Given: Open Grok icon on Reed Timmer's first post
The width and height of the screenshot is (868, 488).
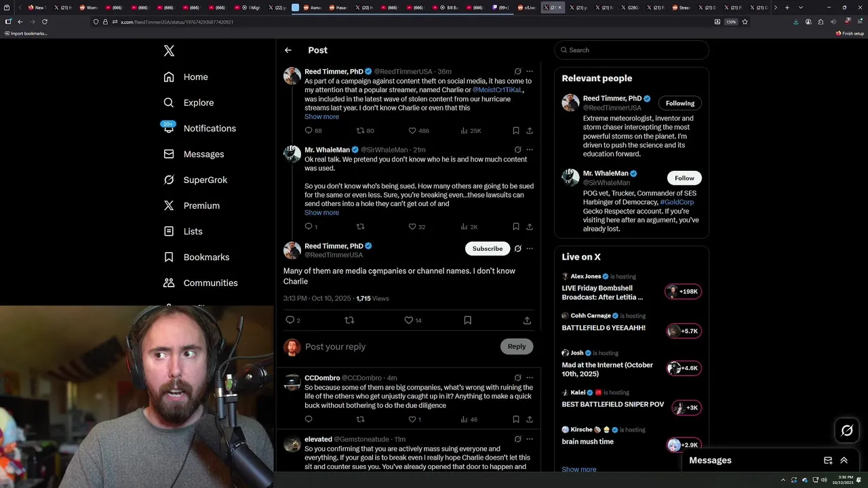Looking at the screenshot, I should click(x=517, y=71).
